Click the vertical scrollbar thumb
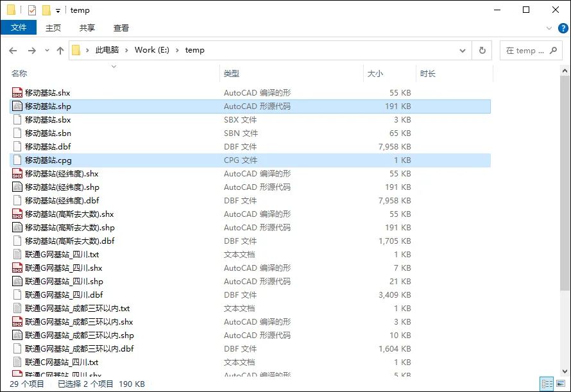The image size is (571, 392). pos(565,183)
